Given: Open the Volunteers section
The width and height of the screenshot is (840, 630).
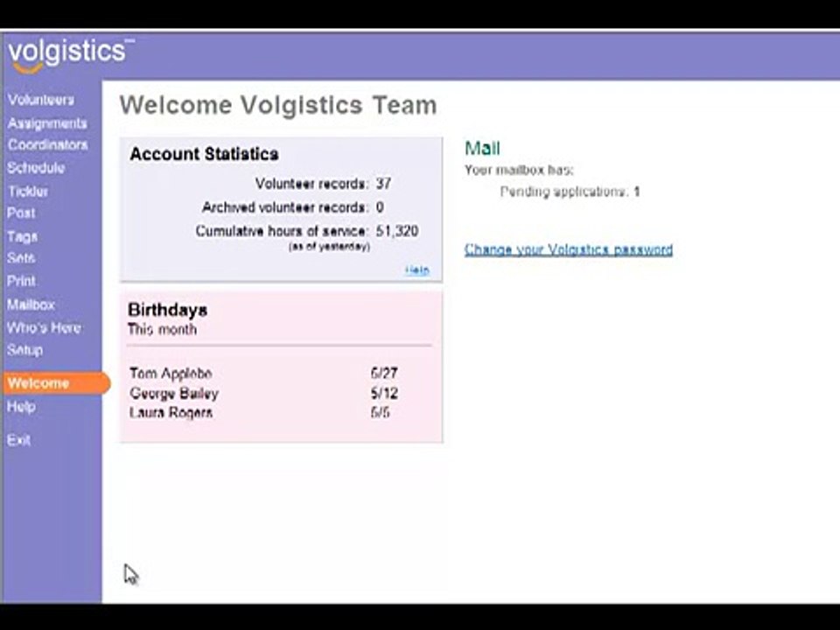Looking at the screenshot, I should 41,100.
